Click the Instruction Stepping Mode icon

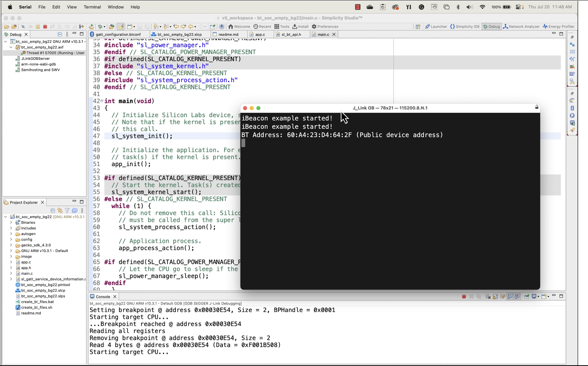point(81,27)
